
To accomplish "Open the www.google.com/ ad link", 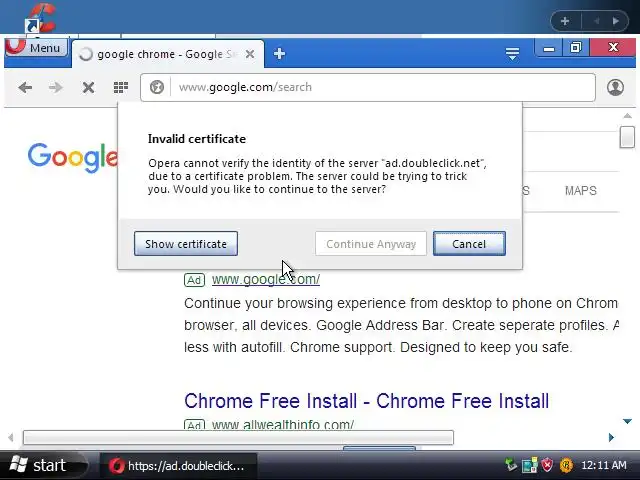I will pyautogui.click(x=266, y=280).
